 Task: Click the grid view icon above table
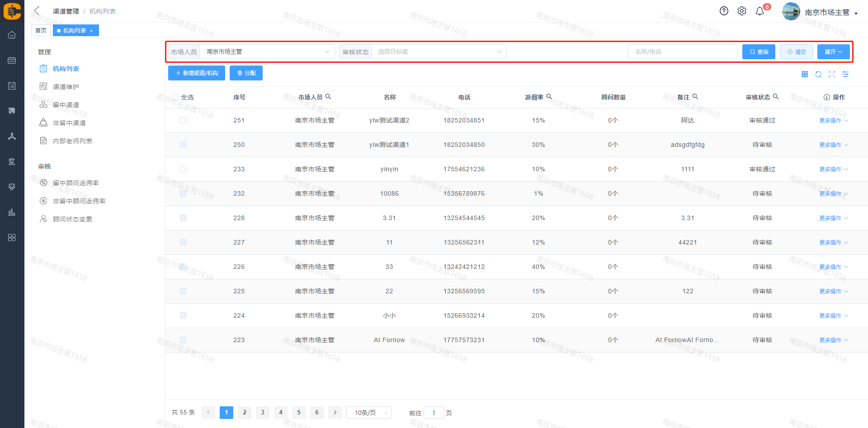(x=805, y=74)
